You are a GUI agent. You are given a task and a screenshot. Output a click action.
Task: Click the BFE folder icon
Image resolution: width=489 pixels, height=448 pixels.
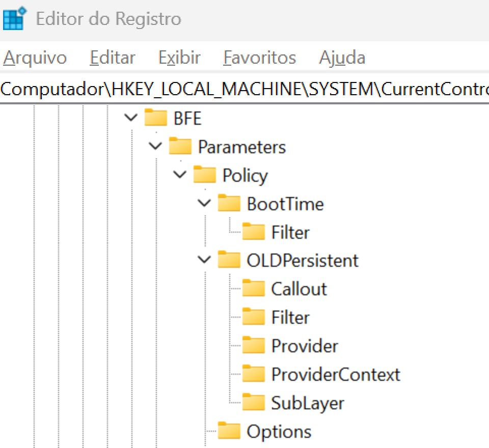pyautogui.click(x=156, y=118)
